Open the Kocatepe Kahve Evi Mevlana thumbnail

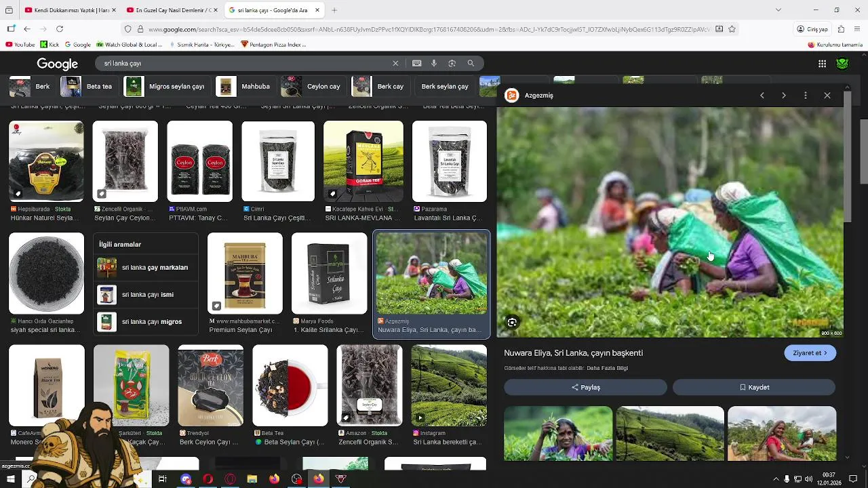[363, 161]
